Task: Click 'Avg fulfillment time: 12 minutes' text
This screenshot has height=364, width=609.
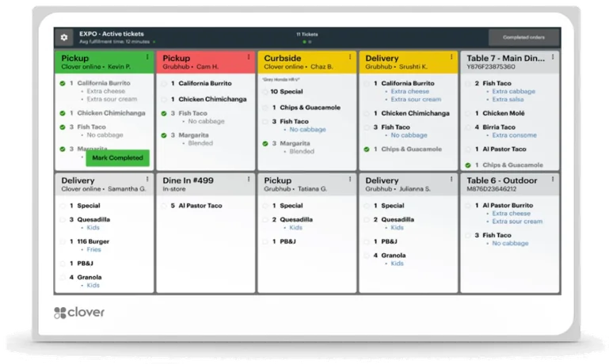Action: click(x=115, y=41)
